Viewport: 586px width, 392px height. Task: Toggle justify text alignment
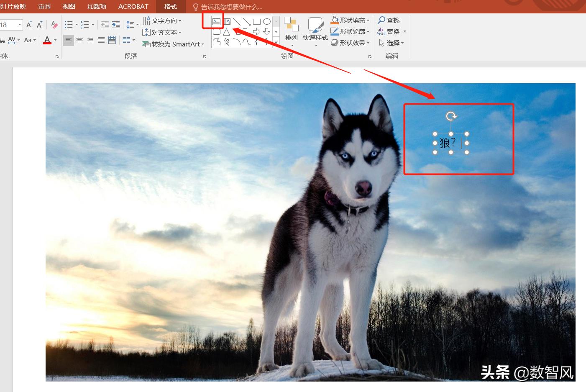[x=101, y=40]
